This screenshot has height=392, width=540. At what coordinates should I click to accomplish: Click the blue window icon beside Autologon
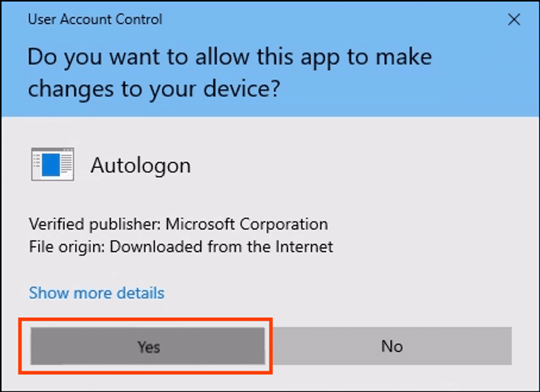[53, 164]
